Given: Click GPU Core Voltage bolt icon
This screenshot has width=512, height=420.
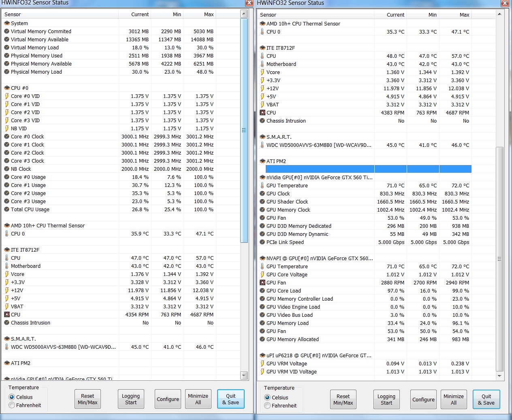Looking at the screenshot, I should point(262,275).
